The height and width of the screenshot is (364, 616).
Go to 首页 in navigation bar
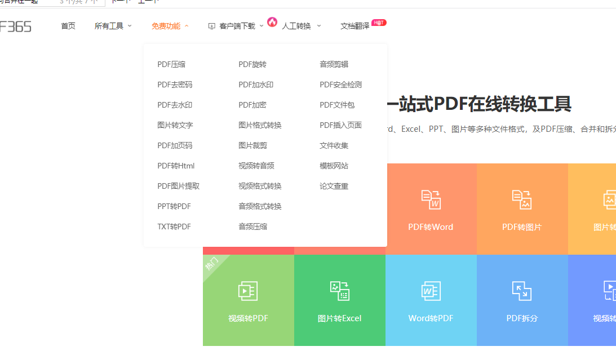point(68,26)
